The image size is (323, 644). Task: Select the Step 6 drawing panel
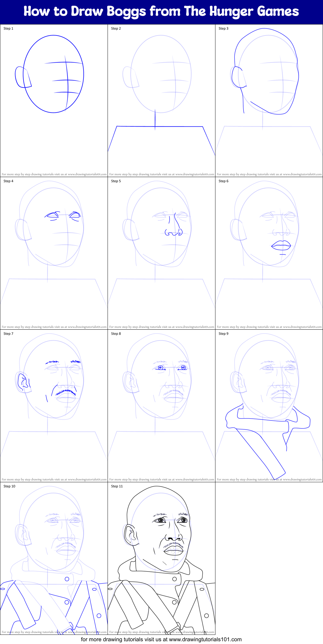point(269,253)
